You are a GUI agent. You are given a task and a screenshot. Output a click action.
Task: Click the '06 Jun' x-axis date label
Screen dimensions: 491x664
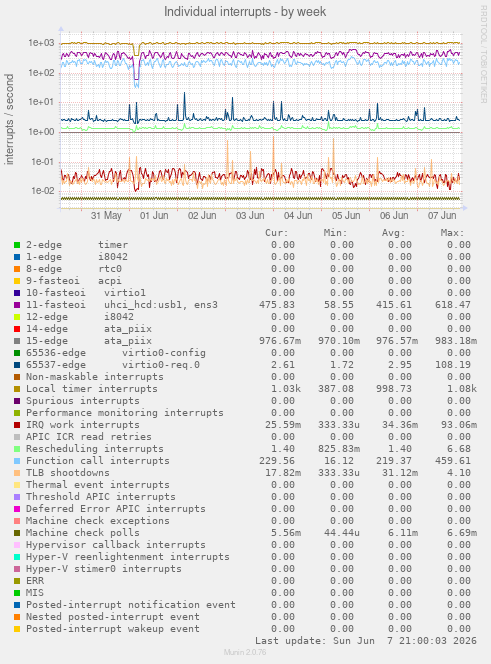coord(394,216)
